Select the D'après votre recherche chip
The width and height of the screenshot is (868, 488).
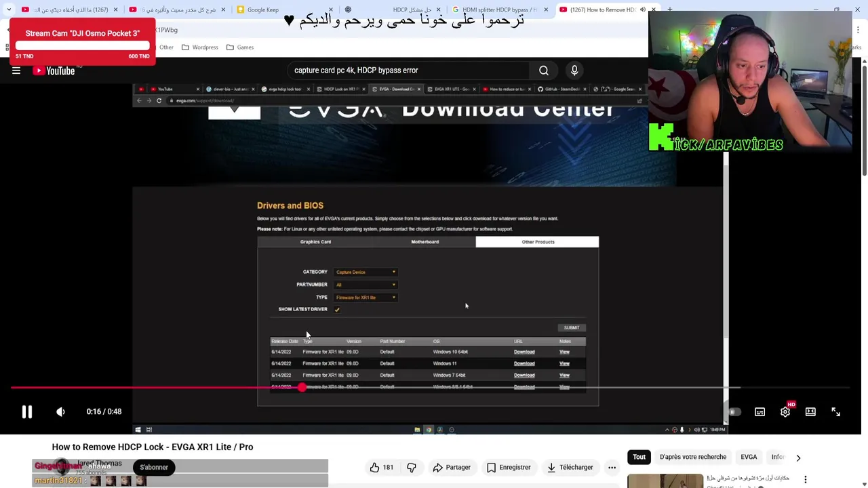coord(693,457)
